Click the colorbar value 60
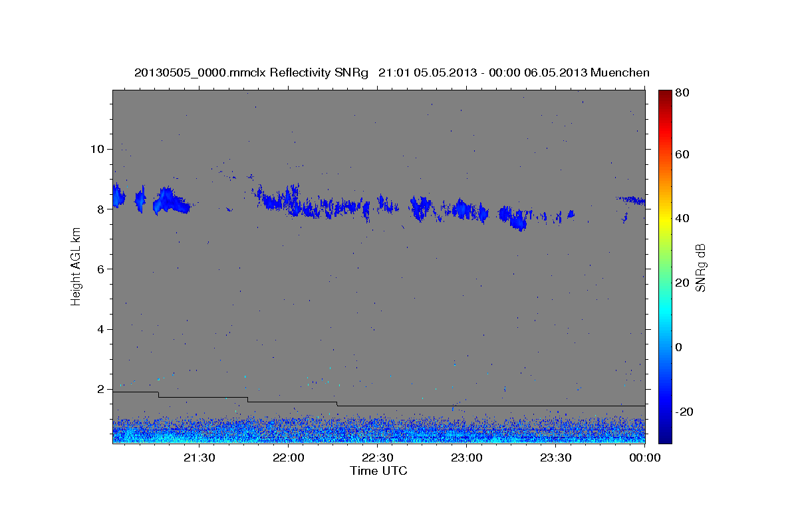The width and height of the screenshot is (798, 532). pyautogui.click(x=682, y=154)
